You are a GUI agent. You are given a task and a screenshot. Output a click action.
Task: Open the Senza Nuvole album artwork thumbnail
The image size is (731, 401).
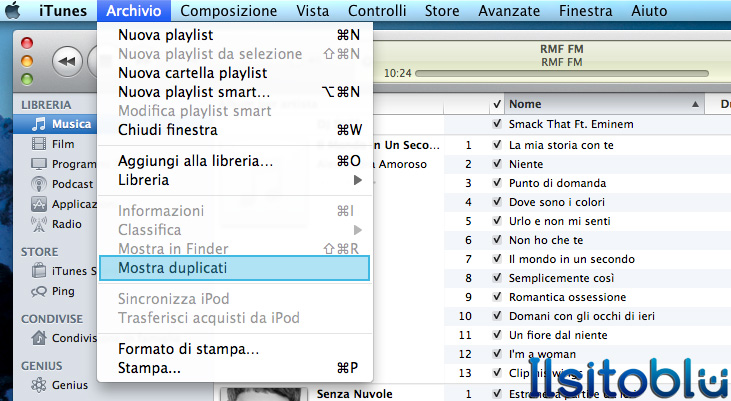pos(264,394)
